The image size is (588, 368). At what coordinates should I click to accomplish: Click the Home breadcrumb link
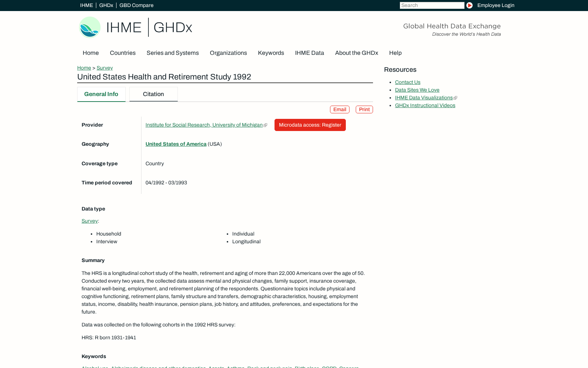84,68
